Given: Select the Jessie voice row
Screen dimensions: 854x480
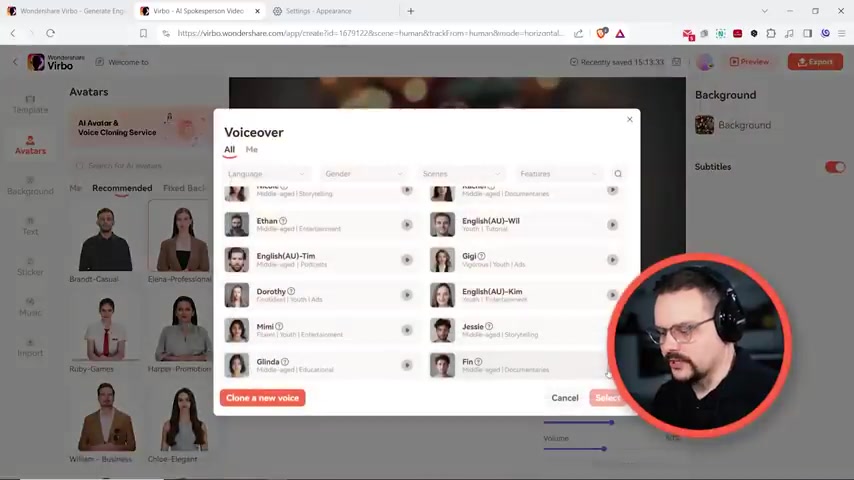Looking at the screenshot, I should click(x=526, y=330).
